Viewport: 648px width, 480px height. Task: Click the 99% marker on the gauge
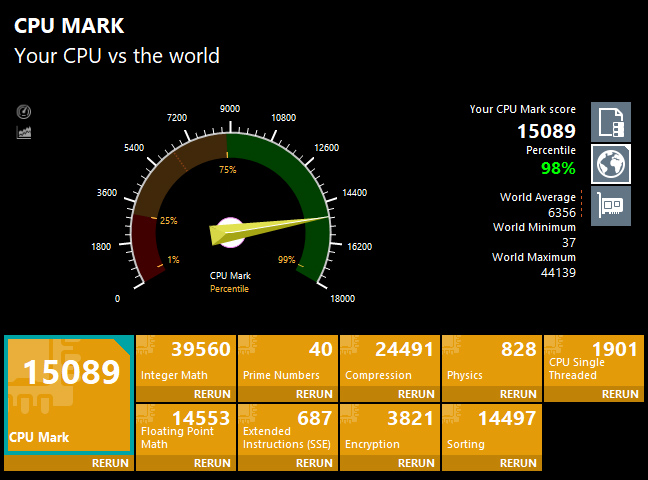coord(286,260)
